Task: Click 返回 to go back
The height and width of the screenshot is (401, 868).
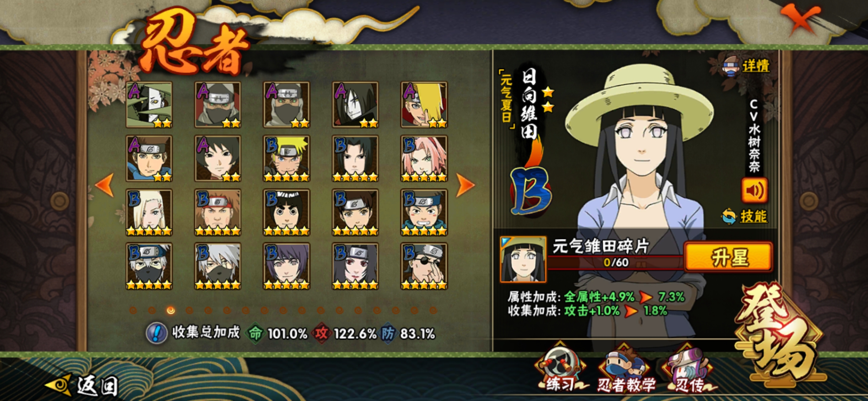Action: pyautogui.click(x=82, y=385)
